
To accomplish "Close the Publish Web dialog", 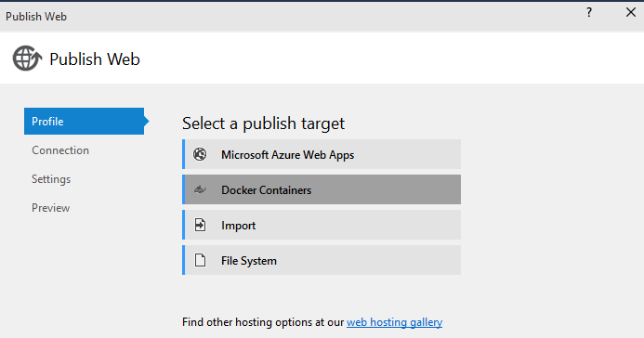I will [x=631, y=12].
